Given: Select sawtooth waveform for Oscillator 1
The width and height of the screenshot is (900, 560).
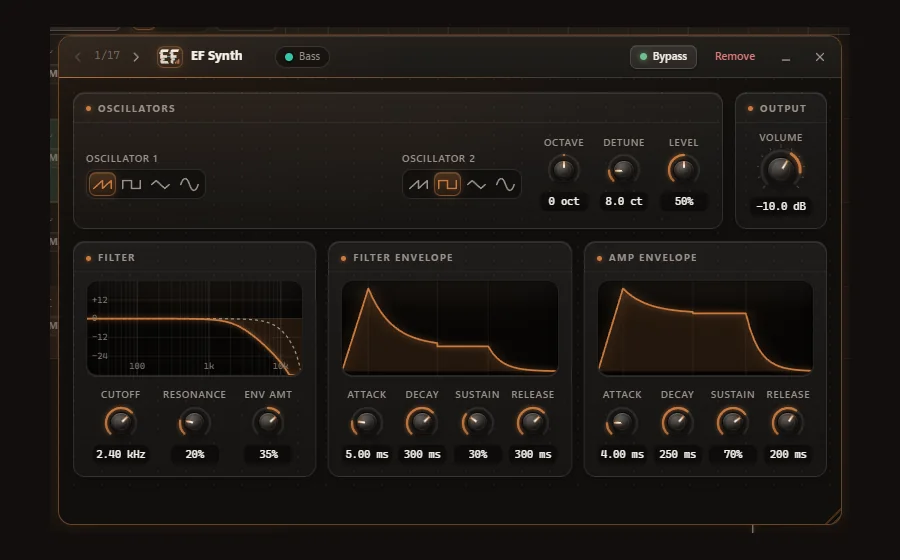Looking at the screenshot, I should (102, 184).
